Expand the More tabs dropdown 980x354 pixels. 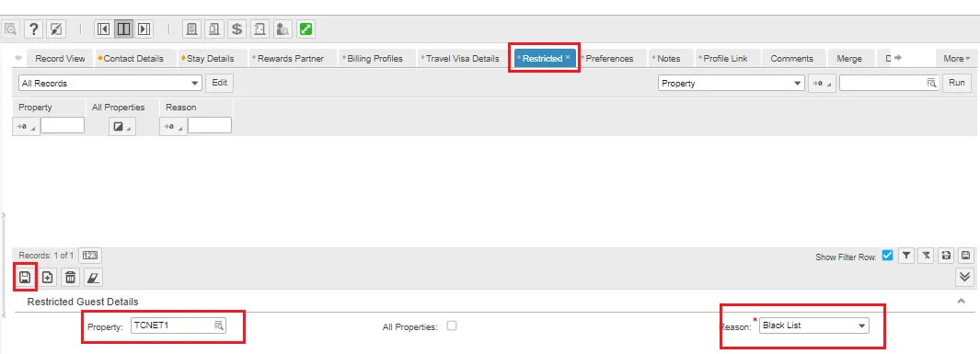point(957,58)
